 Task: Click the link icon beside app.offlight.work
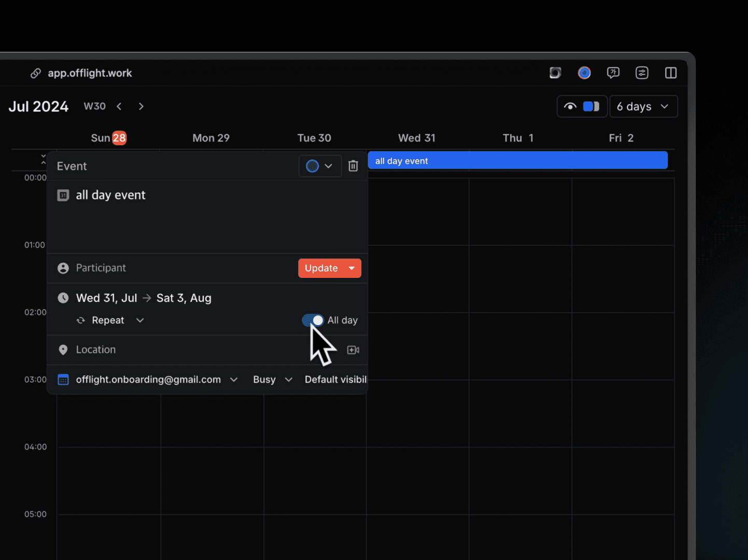(x=36, y=73)
